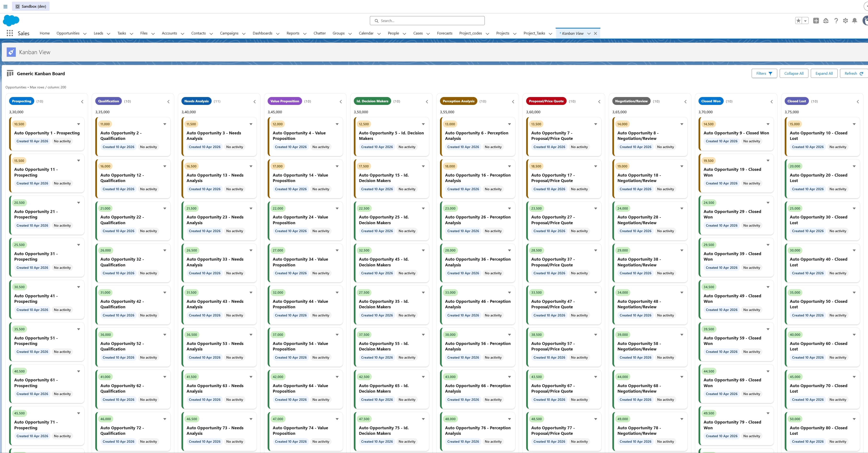Click the green Id. Decision Makers stage badge
The image size is (868, 453).
(x=372, y=101)
